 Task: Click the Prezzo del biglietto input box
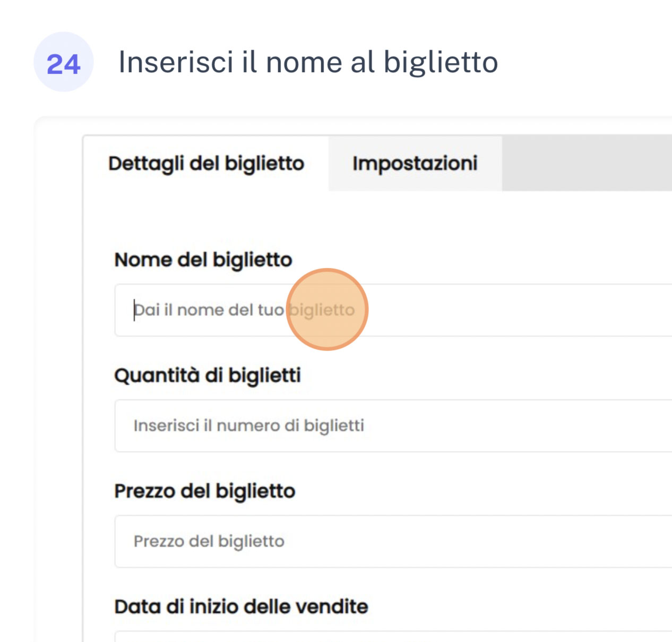(x=478, y=541)
